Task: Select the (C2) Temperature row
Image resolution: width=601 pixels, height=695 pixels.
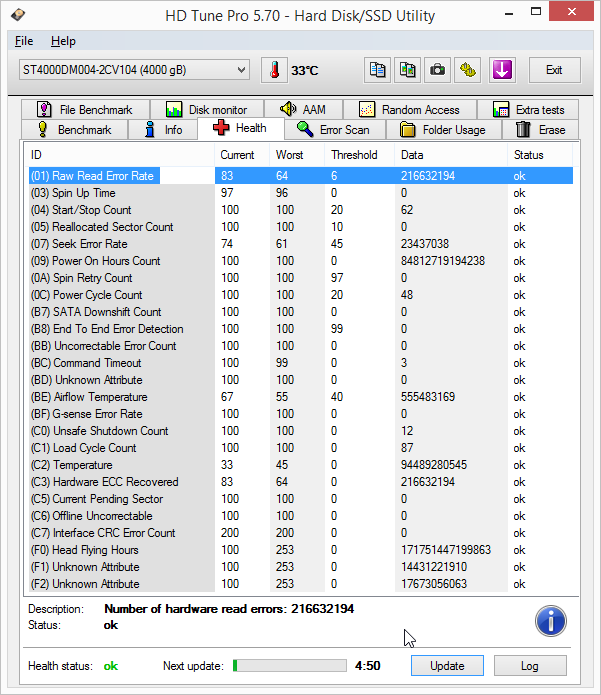Action: [301, 465]
